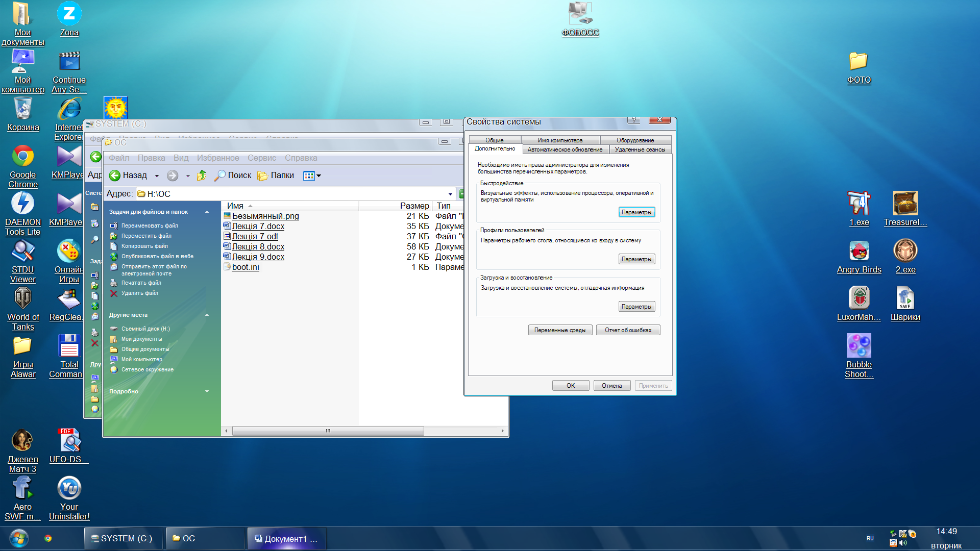Open Джевел Матч 3 game icon

coord(23,451)
